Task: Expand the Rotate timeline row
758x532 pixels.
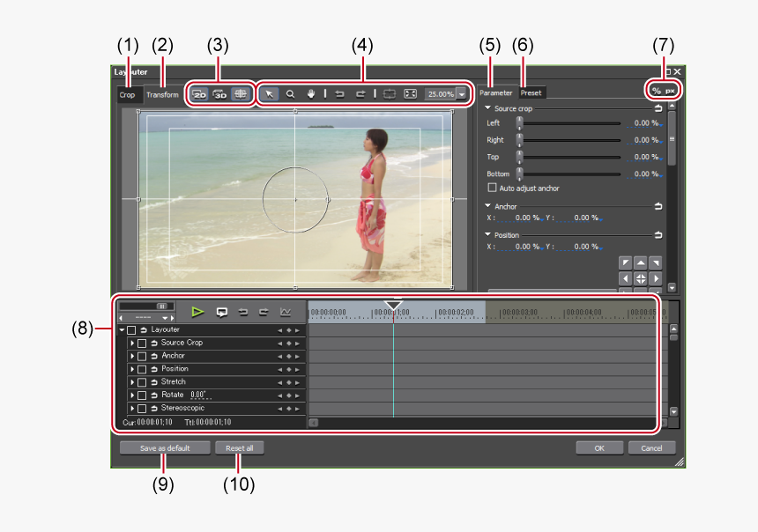Action: pos(132,395)
